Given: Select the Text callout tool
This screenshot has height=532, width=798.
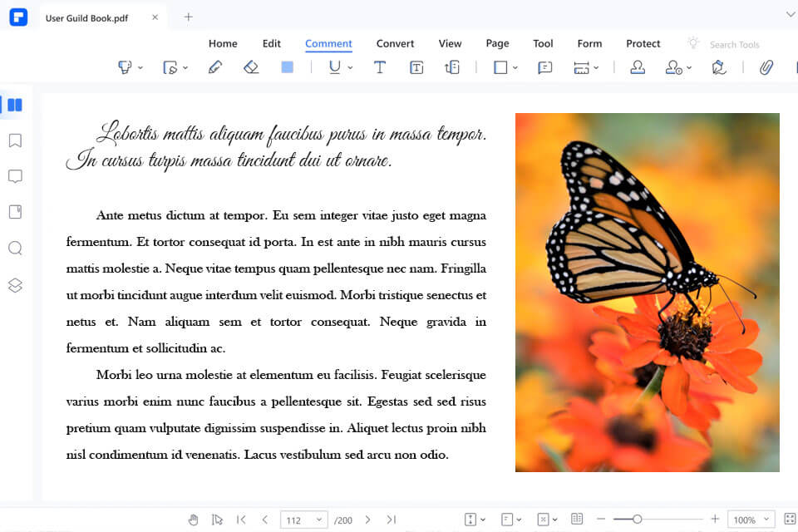Looking at the screenshot, I should (x=452, y=67).
